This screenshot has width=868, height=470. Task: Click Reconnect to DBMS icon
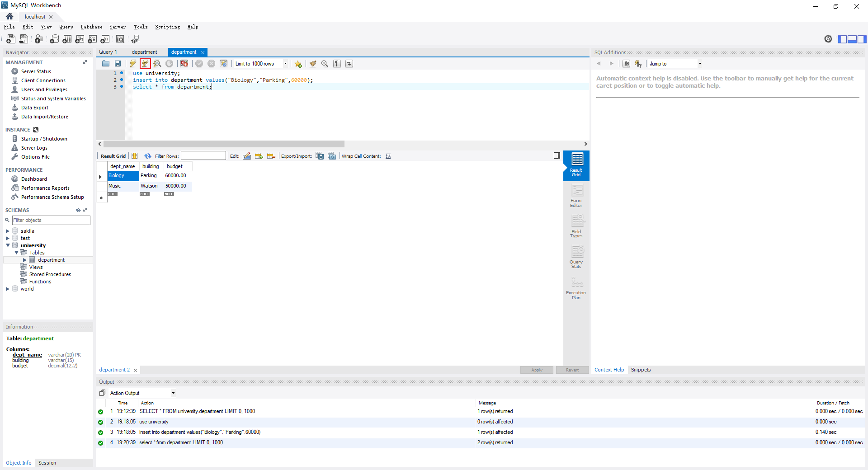pyautogui.click(x=135, y=39)
